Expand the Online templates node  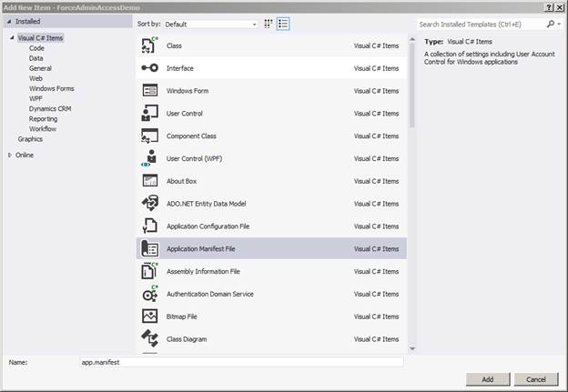pyautogui.click(x=10, y=155)
